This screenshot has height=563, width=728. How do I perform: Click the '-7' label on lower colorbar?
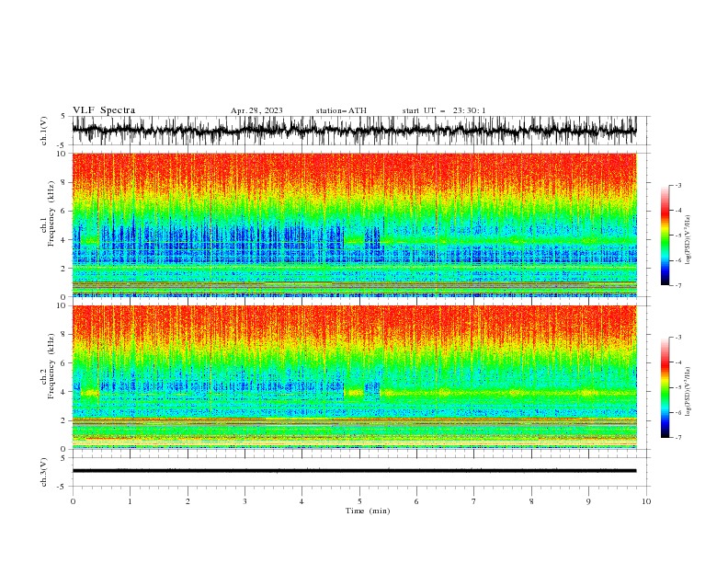point(677,438)
